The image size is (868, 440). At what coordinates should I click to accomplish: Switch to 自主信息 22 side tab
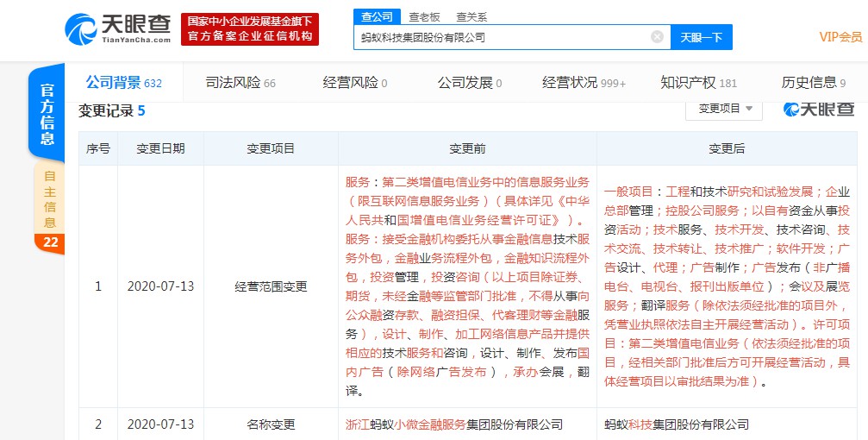[x=49, y=209]
